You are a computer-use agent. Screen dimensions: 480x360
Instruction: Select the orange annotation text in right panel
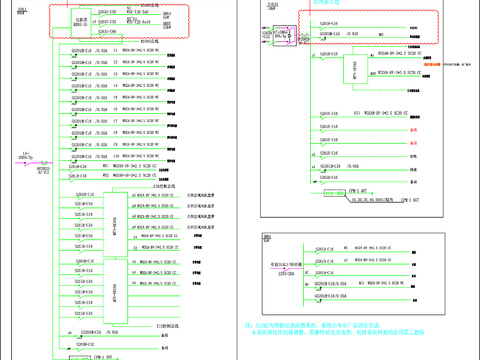click(432, 64)
